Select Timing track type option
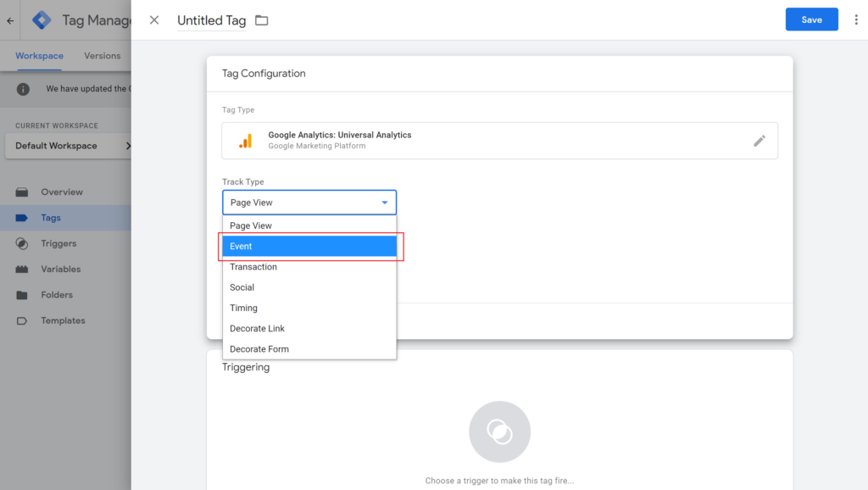The width and height of the screenshot is (868, 490). click(x=309, y=308)
